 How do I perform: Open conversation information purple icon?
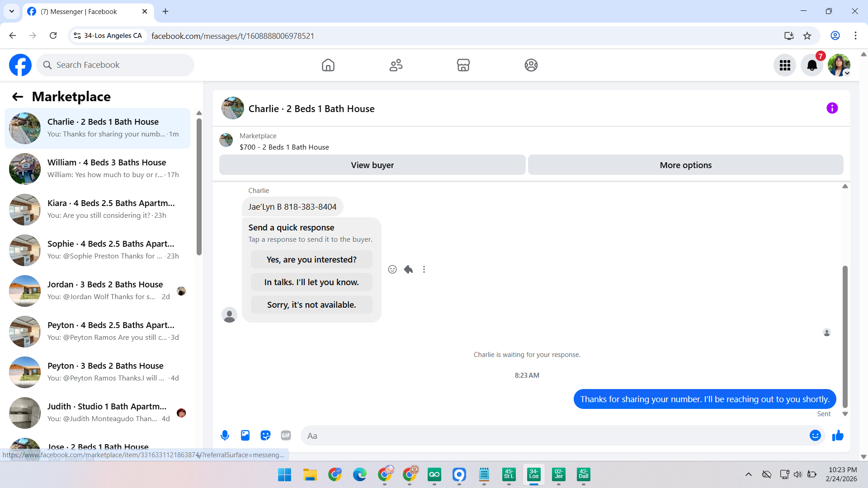[x=832, y=108]
